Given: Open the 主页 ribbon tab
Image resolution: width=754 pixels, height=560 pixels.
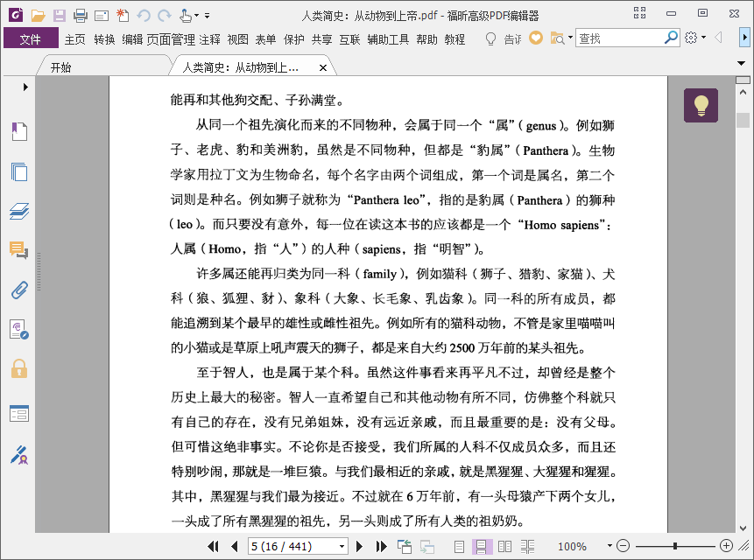Looking at the screenshot, I should [75, 38].
